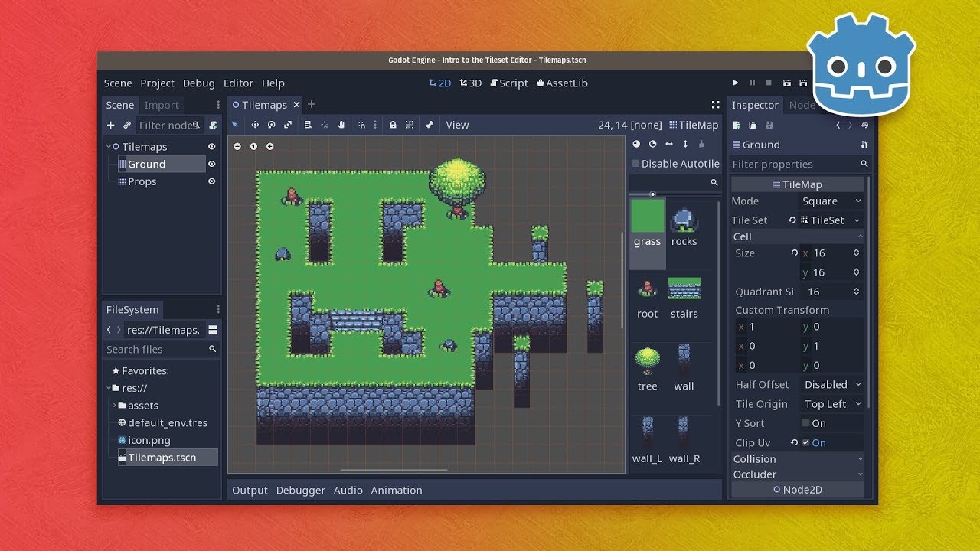Play the project
Image resolution: width=980 pixels, height=551 pixels.
click(736, 83)
